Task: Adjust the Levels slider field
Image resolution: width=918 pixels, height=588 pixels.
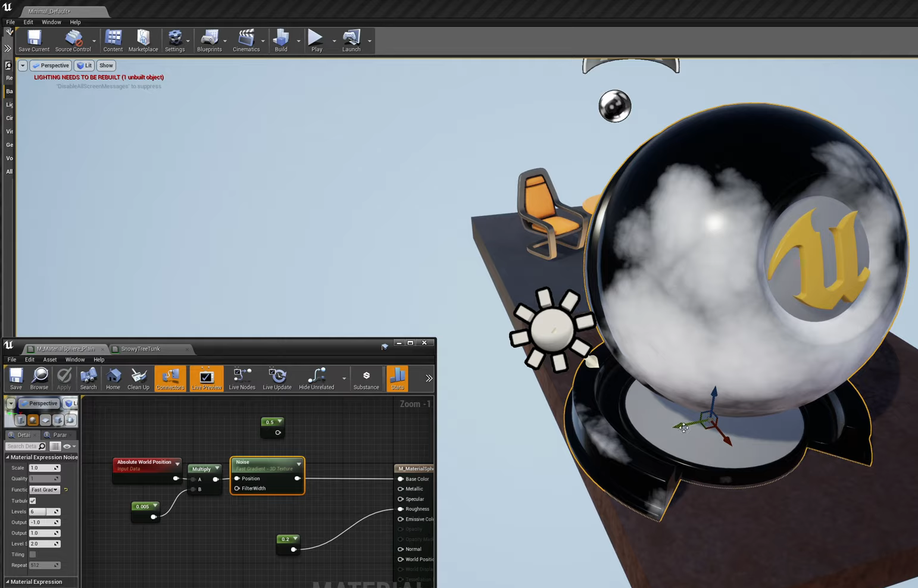Action: point(45,512)
